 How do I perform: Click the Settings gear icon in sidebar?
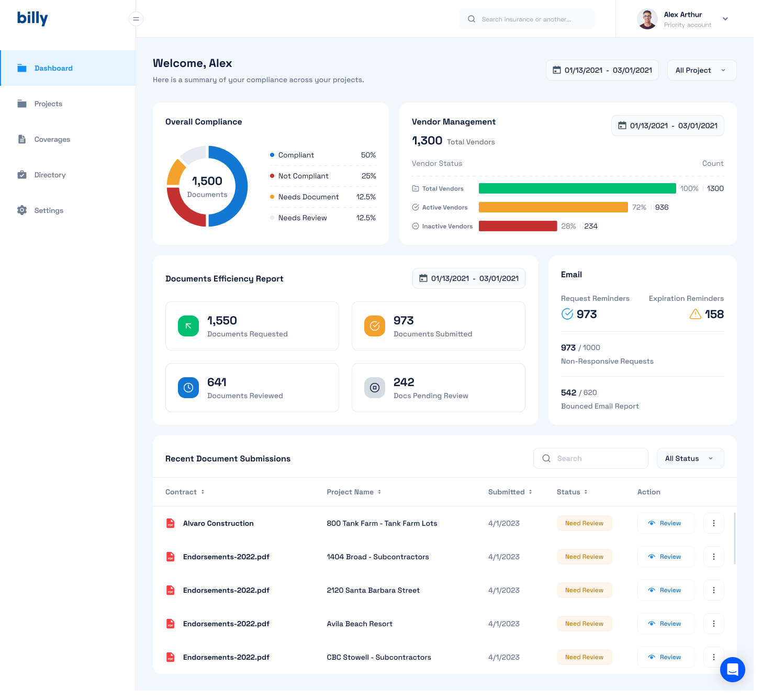click(x=22, y=210)
